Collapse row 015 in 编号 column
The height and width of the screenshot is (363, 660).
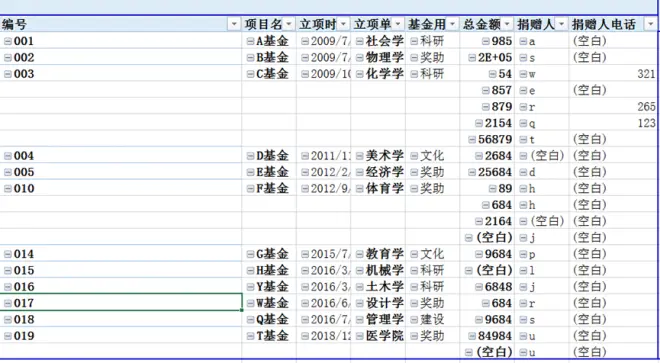click(x=8, y=270)
